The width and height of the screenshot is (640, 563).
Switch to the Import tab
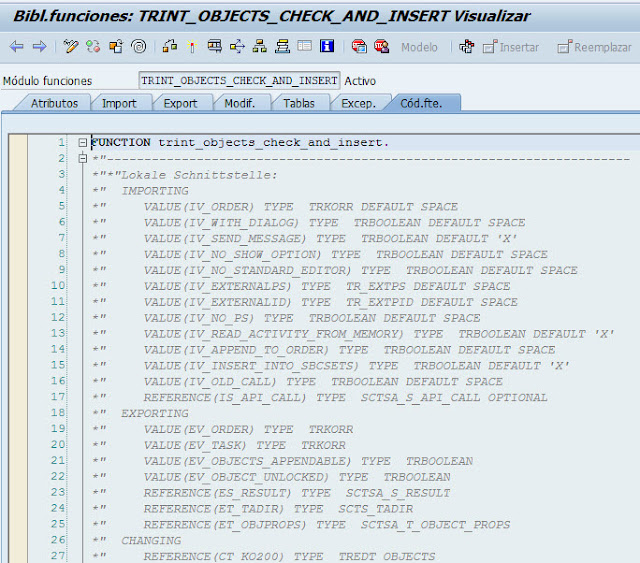click(119, 103)
